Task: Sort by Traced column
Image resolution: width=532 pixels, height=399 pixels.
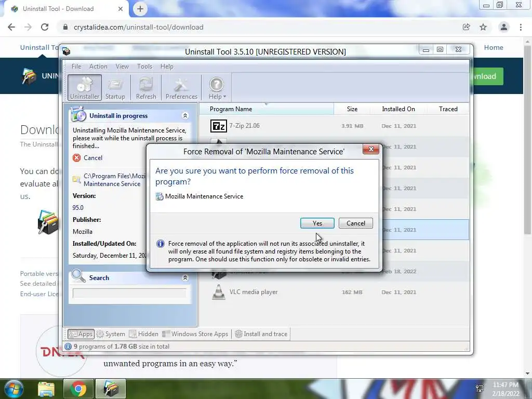Action: tap(448, 109)
